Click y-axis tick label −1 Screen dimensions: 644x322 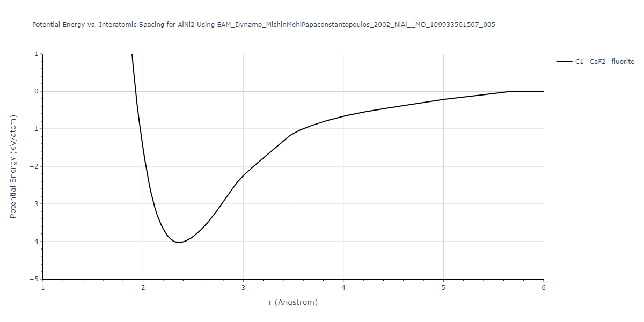click(x=34, y=129)
